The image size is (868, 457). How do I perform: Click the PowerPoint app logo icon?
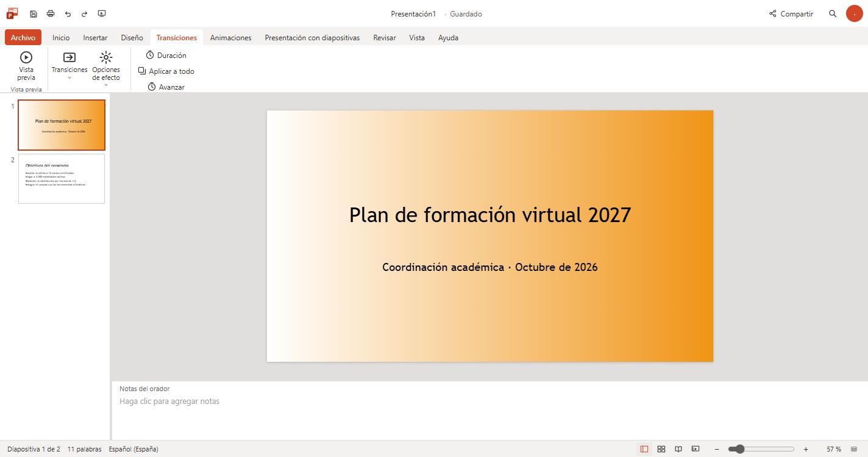12,13
